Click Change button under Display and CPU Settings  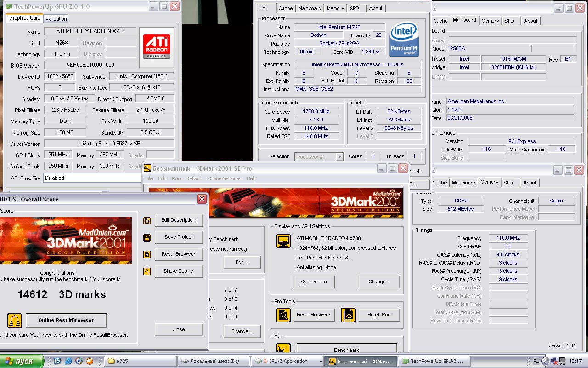379,282
